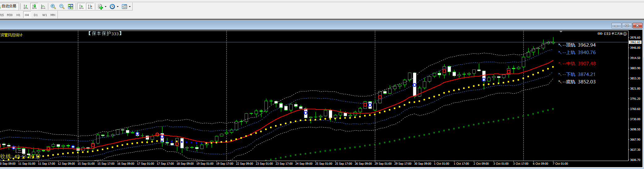Open the add indicators list icon
Screen dimensions: 644x169
[101, 6]
